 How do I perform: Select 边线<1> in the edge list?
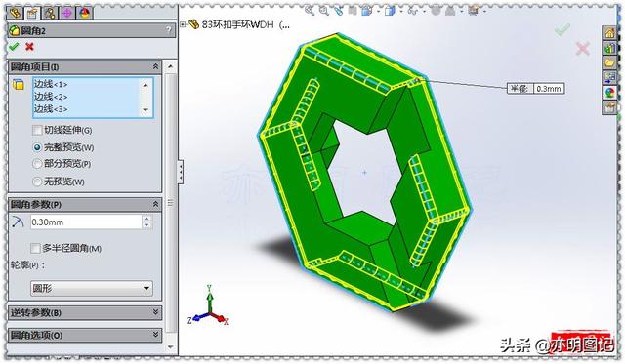tap(50, 84)
